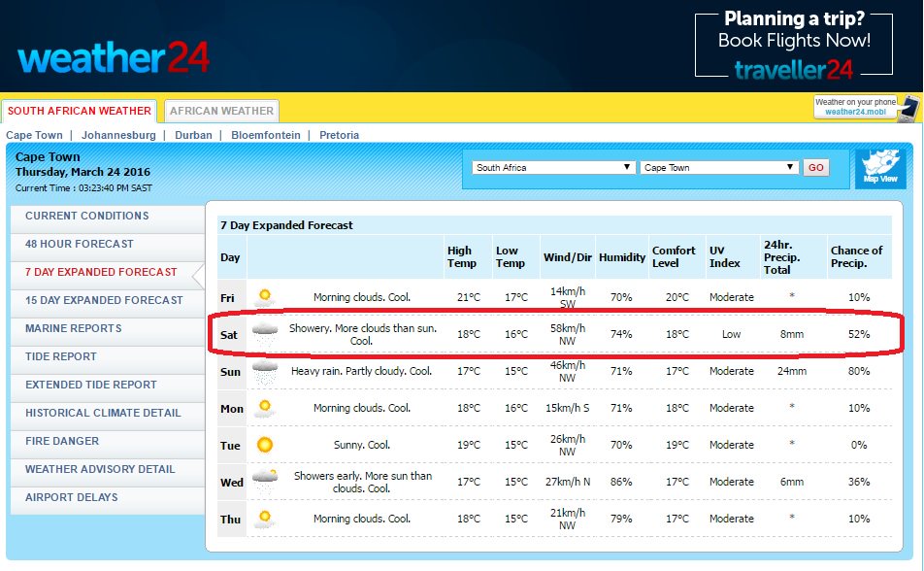The image size is (924, 571).
Task: Click Friday's sunny weather icon
Action: 265,297
